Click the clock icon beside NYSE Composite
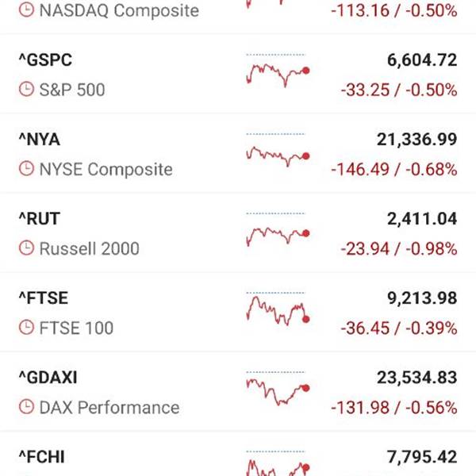 [26, 170]
